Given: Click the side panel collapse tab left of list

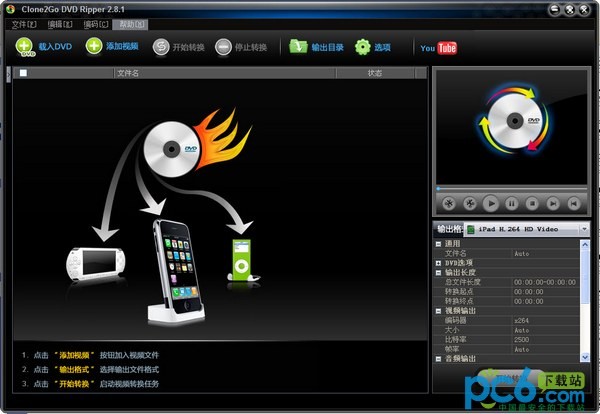Looking at the screenshot, I should pos(9,75).
